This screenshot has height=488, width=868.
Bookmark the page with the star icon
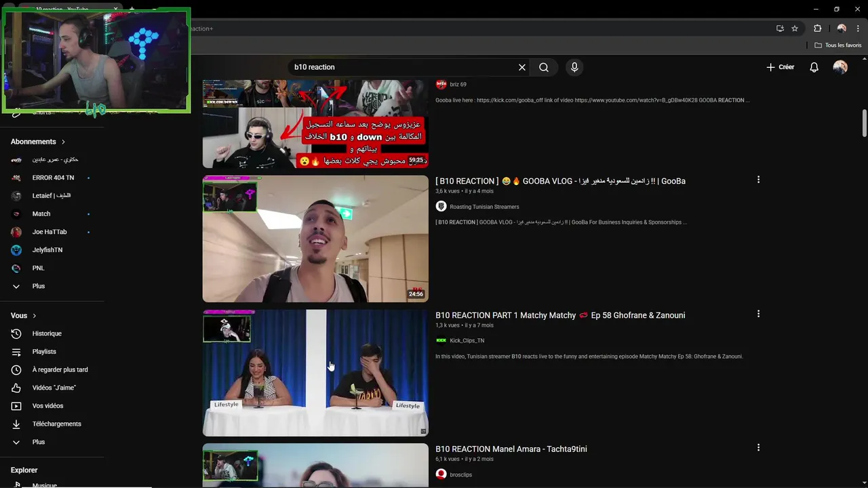795,28
